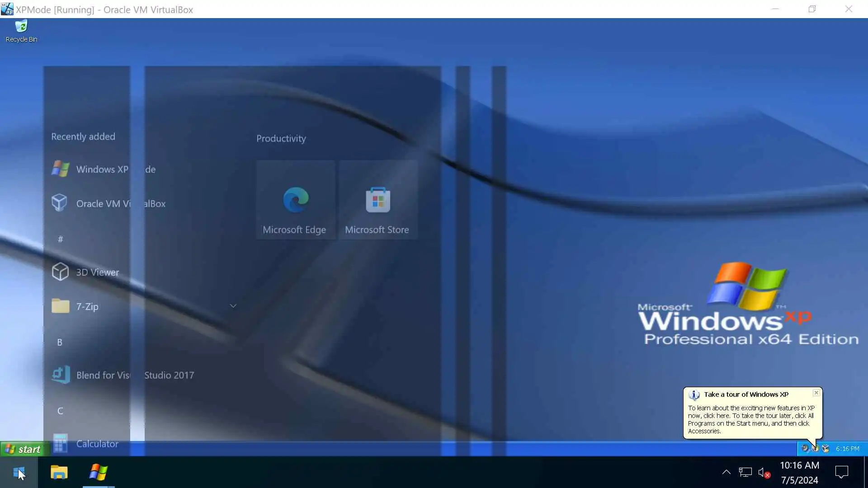Open the Action Center notifications icon
This screenshot has height=488, width=868.
point(841,473)
